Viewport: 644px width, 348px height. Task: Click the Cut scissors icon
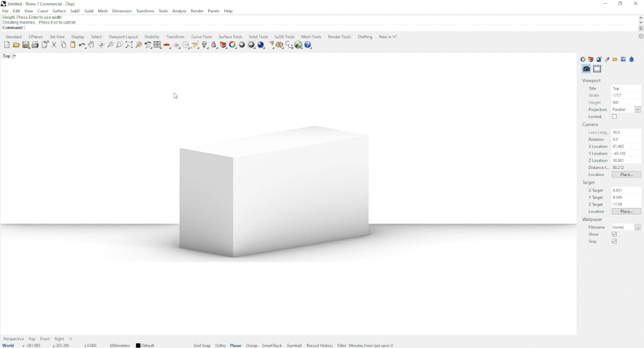click(54, 45)
